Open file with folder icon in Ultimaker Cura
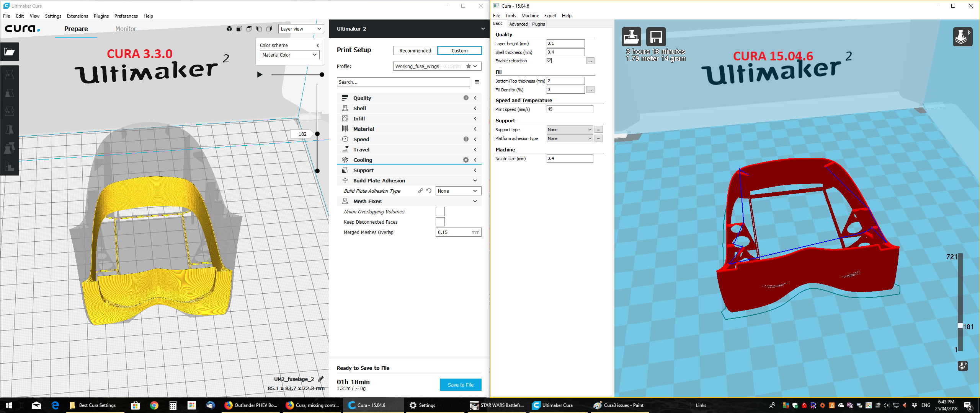 (10, 52)
